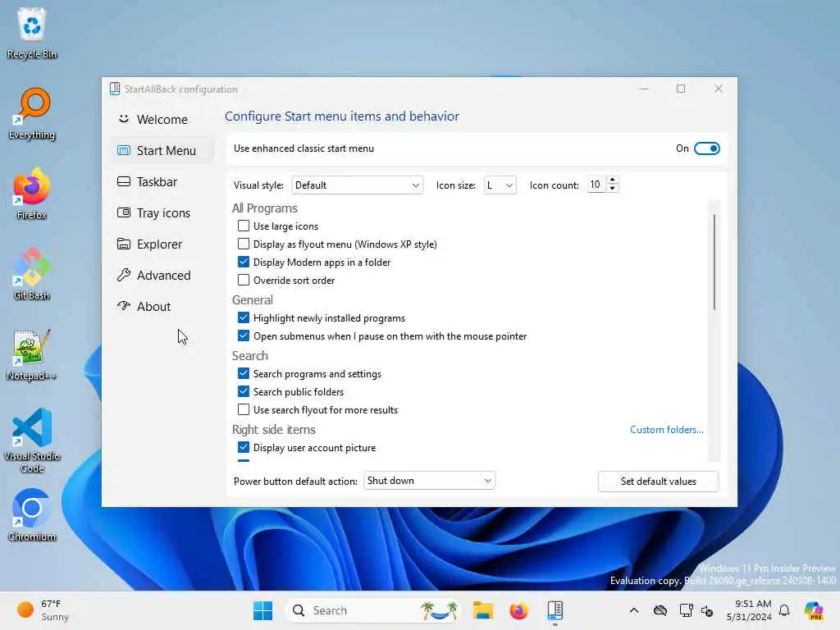Toggle the enhanced classic start menu switch

click(x=706, y=148)
